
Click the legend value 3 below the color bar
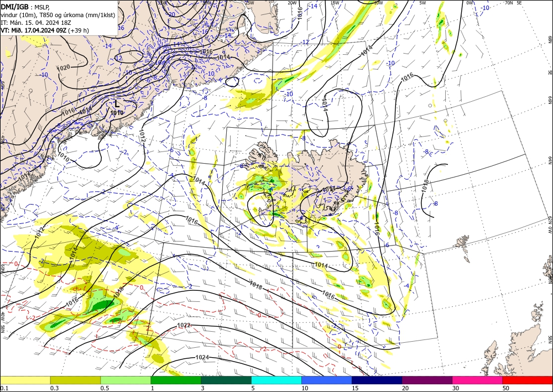pos(202,388)
